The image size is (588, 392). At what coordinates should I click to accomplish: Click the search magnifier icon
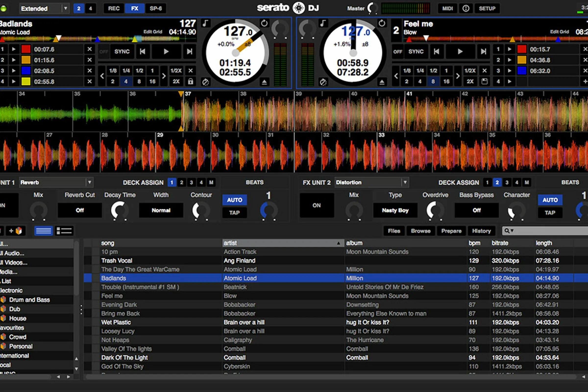[506, 231]
